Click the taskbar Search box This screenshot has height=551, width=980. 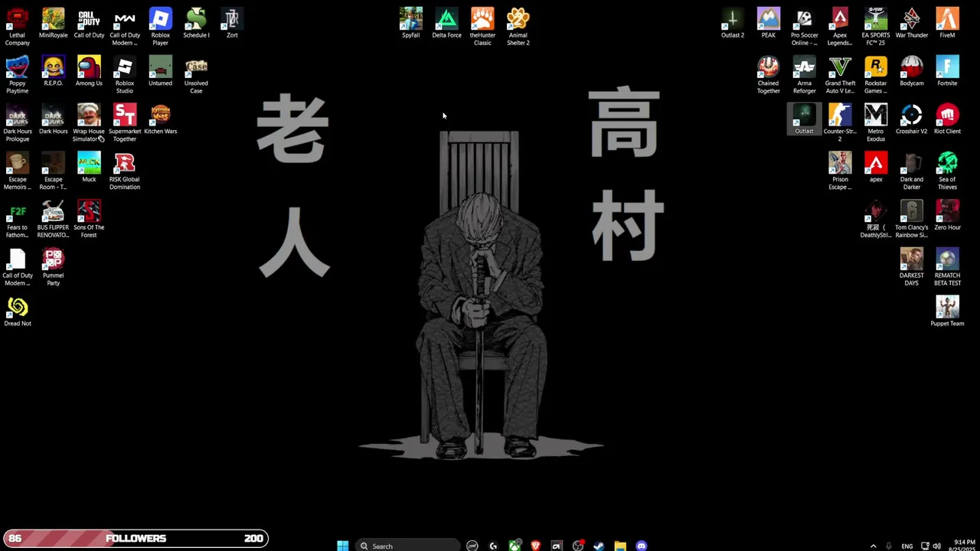(x=408, y=546)
